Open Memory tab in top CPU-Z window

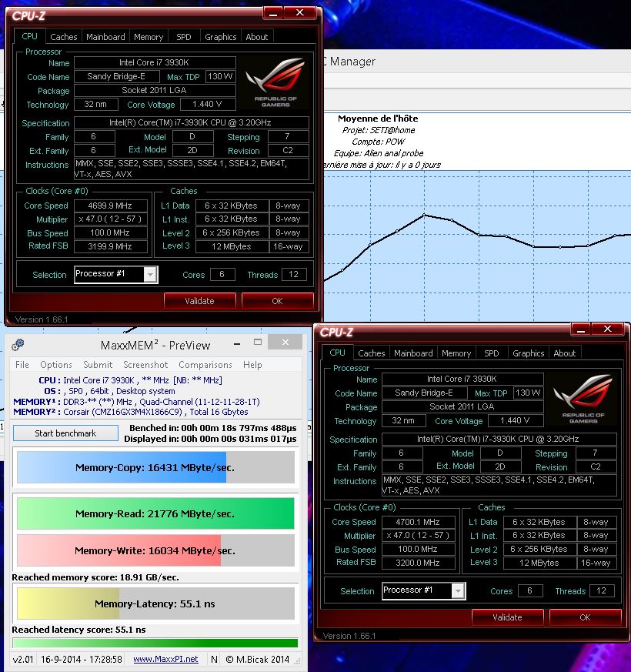click(x=149, y=37)
